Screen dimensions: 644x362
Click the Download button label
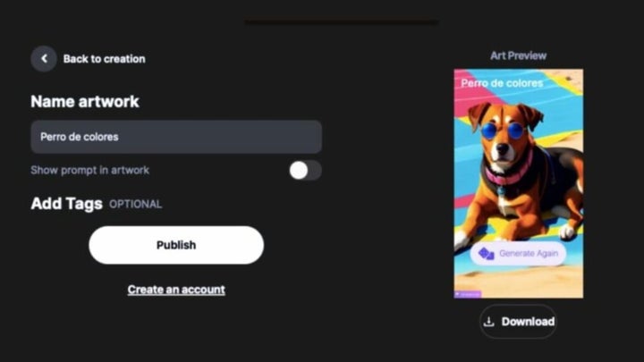(x=528, y=322)
